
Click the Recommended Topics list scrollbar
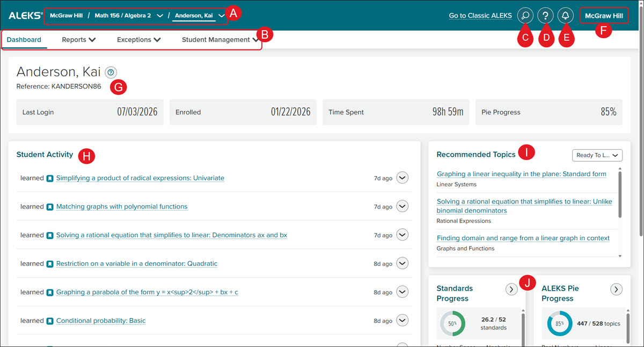(x=620, y=194)
